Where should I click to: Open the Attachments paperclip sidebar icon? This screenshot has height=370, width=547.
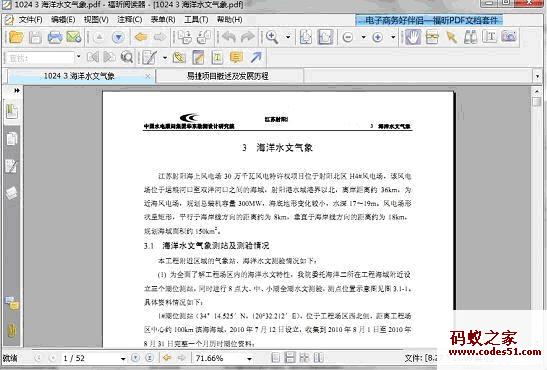click(x=12, y=330)
